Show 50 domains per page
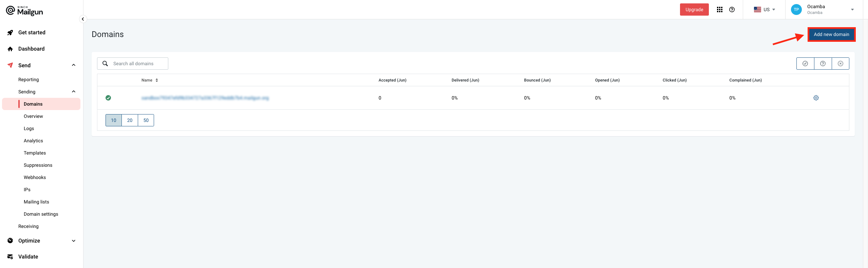 [x=146, y=120]
